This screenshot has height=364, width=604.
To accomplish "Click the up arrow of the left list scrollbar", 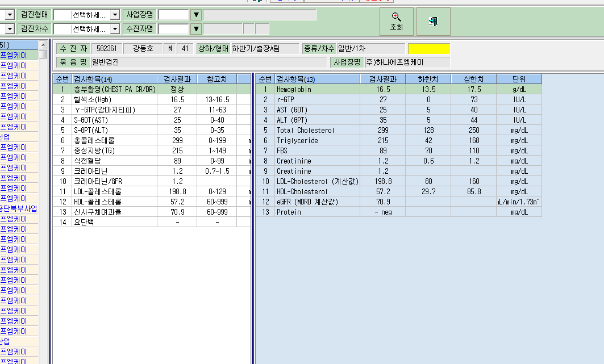I will coord(43,45).
